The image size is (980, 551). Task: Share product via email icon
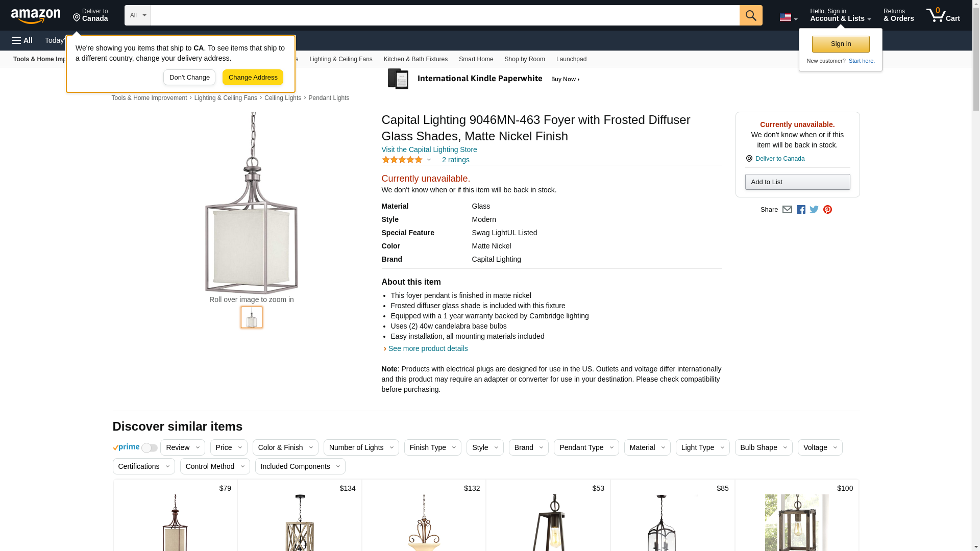click(x=787, y=210)
